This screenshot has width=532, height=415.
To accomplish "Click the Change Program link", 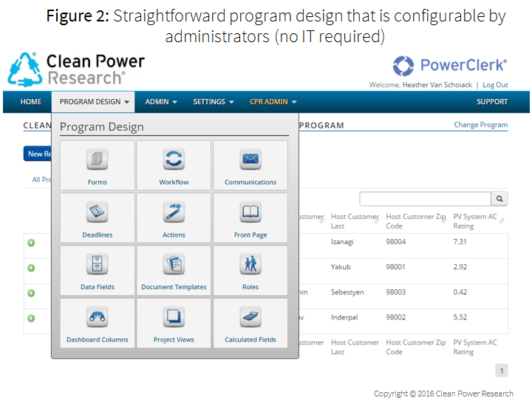I will pyautogui.click(x=481, y=124).
